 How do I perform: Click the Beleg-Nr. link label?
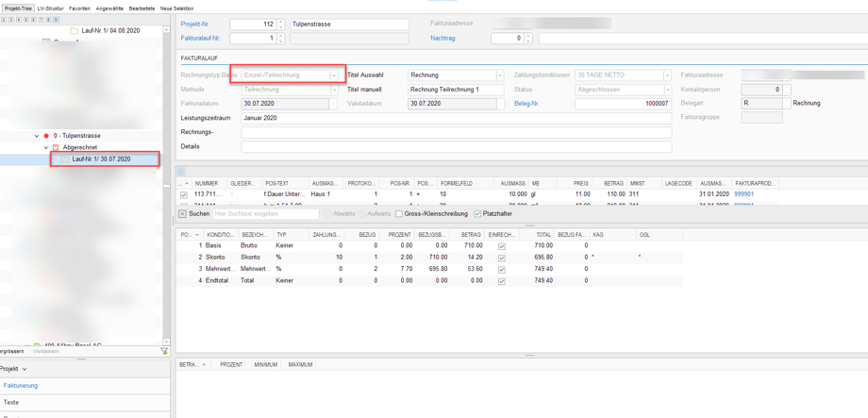526,104
